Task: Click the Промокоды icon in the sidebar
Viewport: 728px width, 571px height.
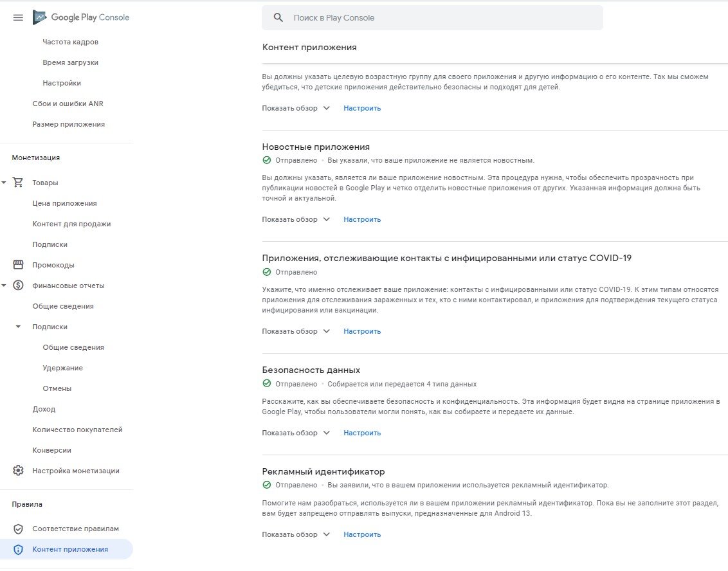Action: [17, 264]
